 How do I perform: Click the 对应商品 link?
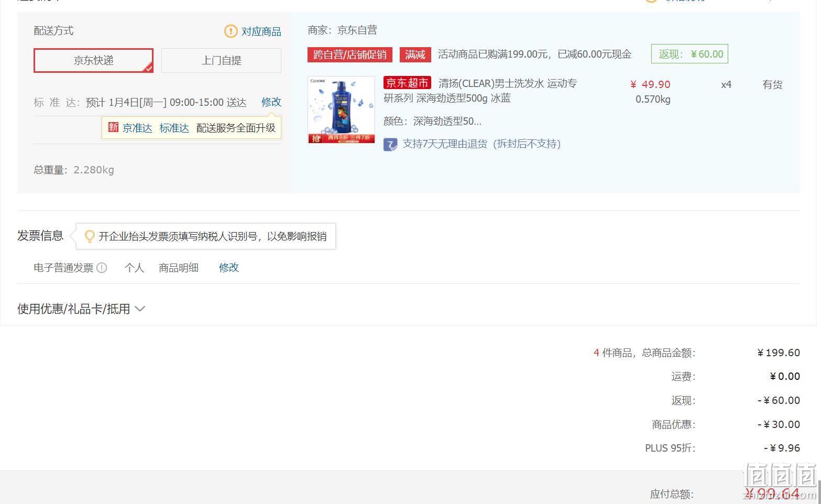click(261, 31)
